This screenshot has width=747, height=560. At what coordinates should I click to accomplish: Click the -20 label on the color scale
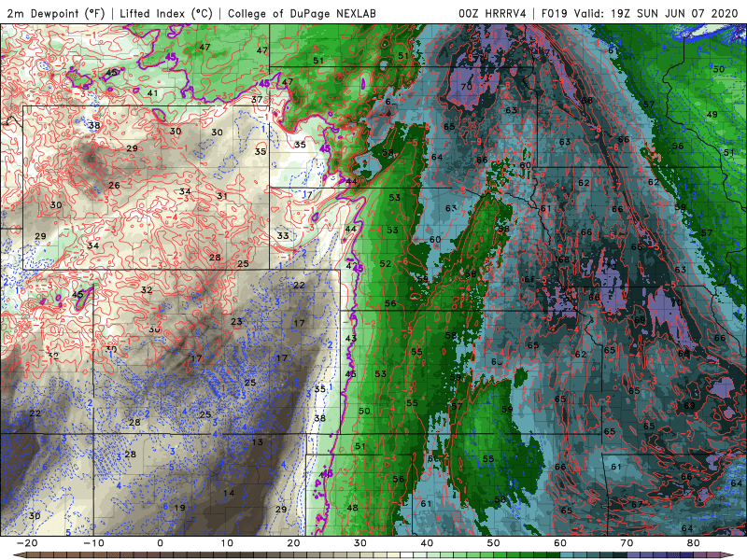point(27,543)
